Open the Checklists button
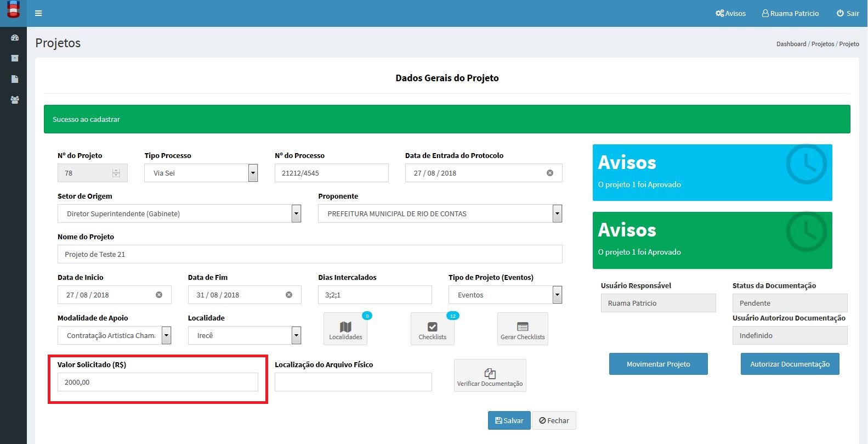 (433, 329)
